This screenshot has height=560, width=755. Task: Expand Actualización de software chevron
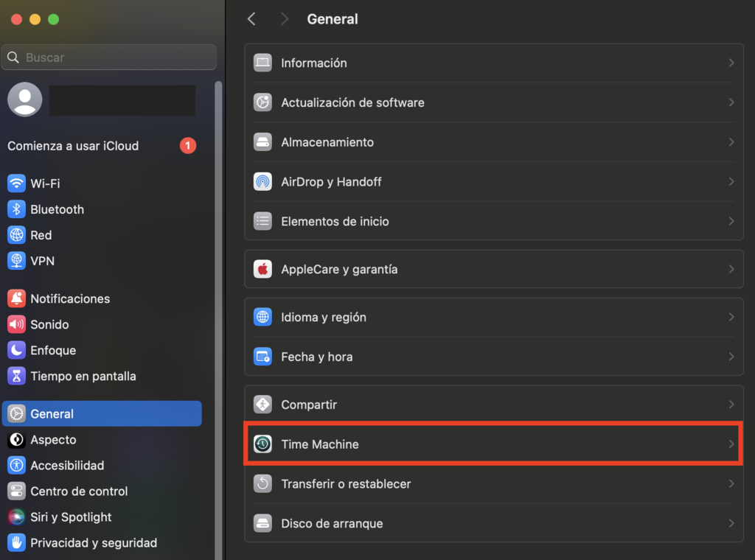(x=731, y=102)
